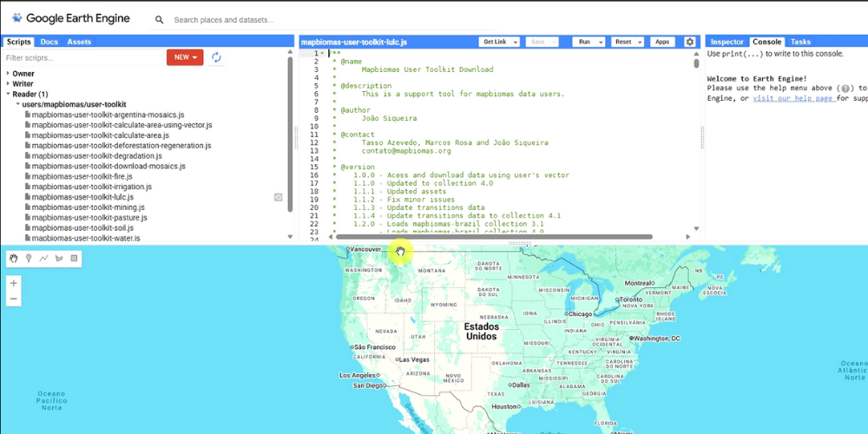Screen dimensions: 868x434
Task: Open the Tasks tab
Action: pos(799,42)
